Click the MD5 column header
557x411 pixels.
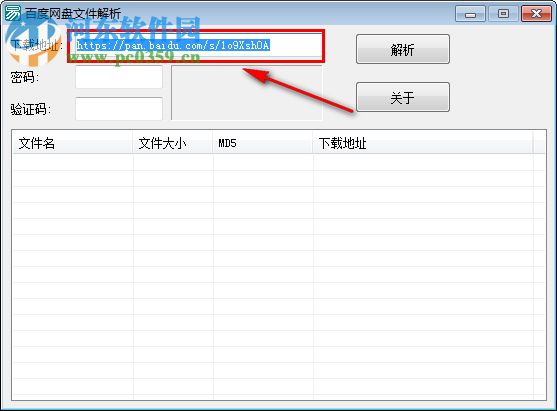[263, 143]
